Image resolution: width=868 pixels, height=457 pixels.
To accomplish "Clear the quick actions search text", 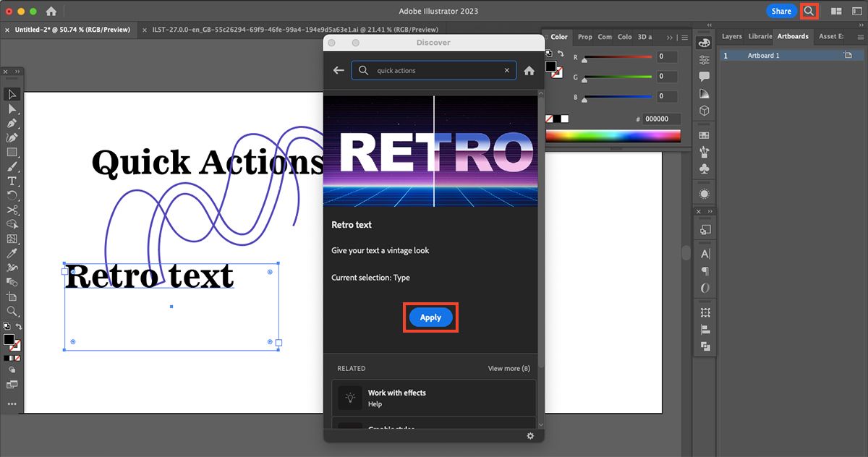I will click(507, 70).
